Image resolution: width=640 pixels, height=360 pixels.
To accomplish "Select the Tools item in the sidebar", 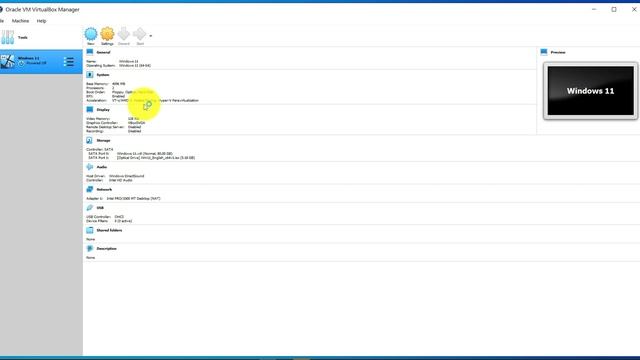I will (41, 38).
